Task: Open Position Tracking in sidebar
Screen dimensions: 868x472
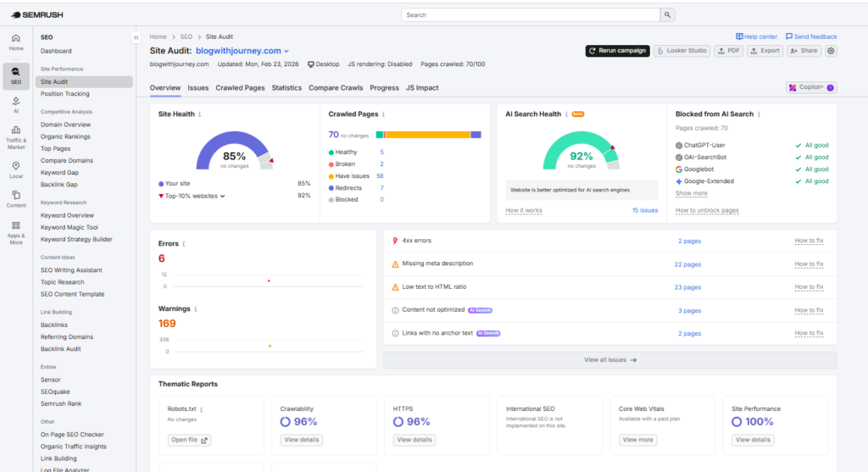Action: click(64, 94)
